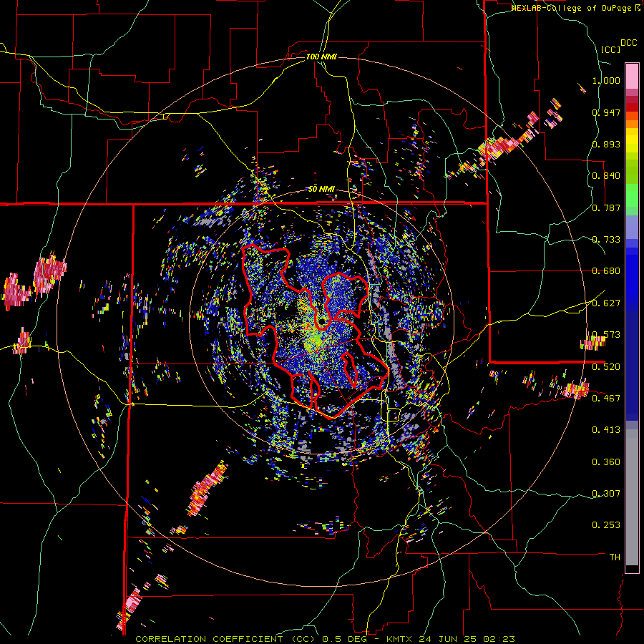Click the NEXLAB-College of DuPage label
Screen dimensions: 644x644
[572, 8]
